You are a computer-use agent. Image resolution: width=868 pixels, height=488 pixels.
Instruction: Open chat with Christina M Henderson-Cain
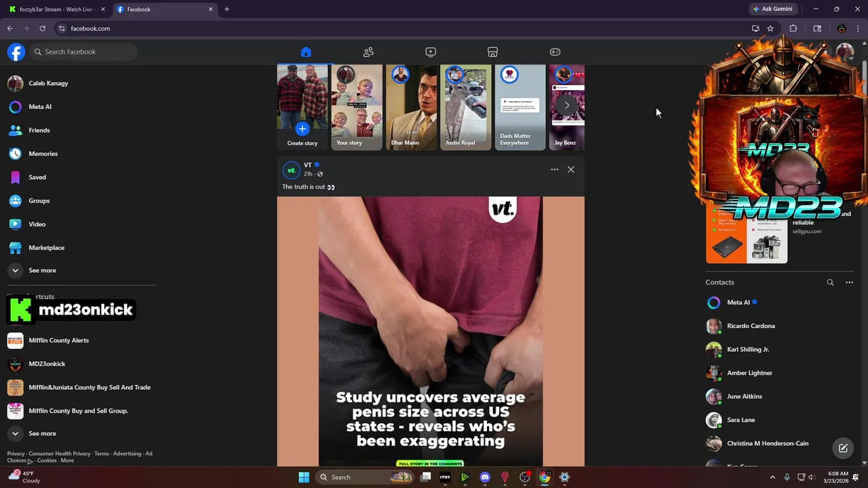[780, 443]
